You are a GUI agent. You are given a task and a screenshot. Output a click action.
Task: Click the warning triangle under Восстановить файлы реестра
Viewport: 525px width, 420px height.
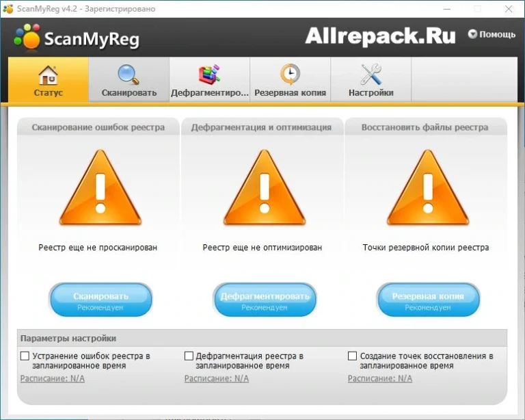pyautogui.click(x=428, y=187)
